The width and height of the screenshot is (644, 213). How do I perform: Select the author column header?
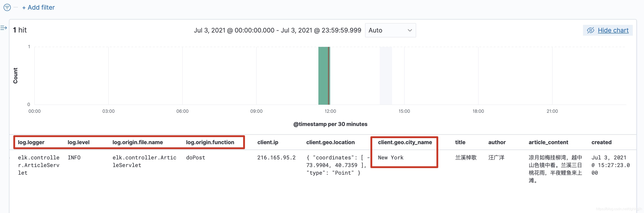pyautogui.click(x=497, y=142)
